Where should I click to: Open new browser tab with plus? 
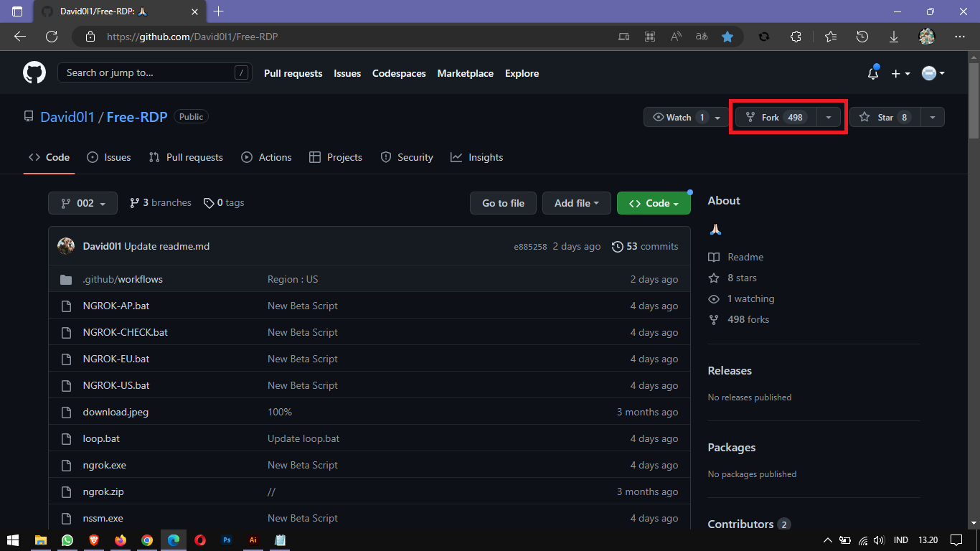pyautogui.click(x=219, y=11)
